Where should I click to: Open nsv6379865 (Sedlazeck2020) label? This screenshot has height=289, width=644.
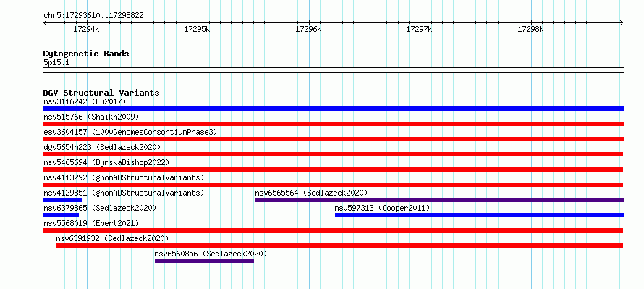[x=100, y=208]
